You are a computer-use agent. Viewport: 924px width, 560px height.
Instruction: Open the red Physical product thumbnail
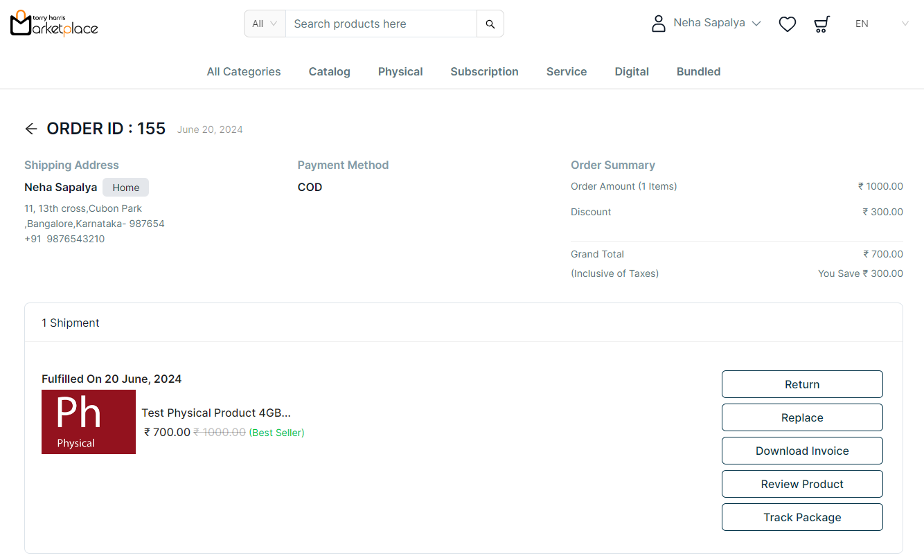(89, 422)
